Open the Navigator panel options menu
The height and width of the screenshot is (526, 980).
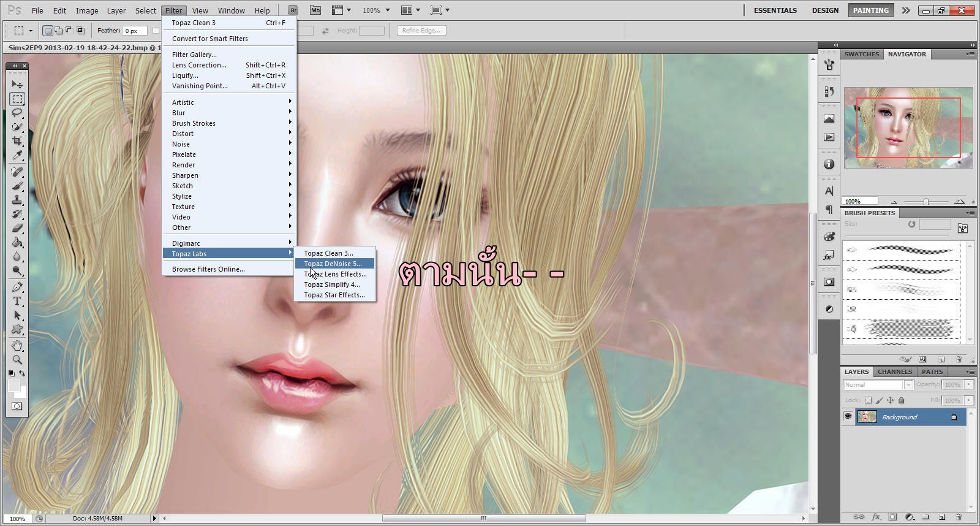click(x=970, y=54)
